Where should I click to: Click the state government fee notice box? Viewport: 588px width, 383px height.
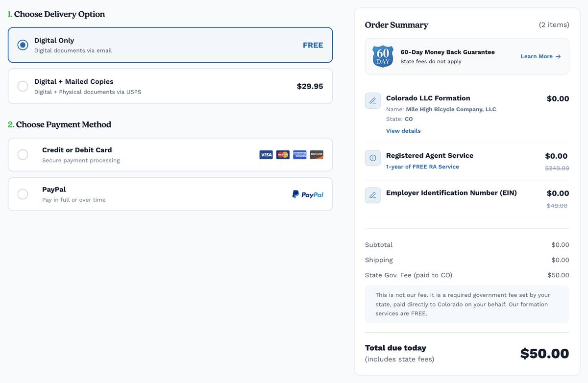[467, 304]
